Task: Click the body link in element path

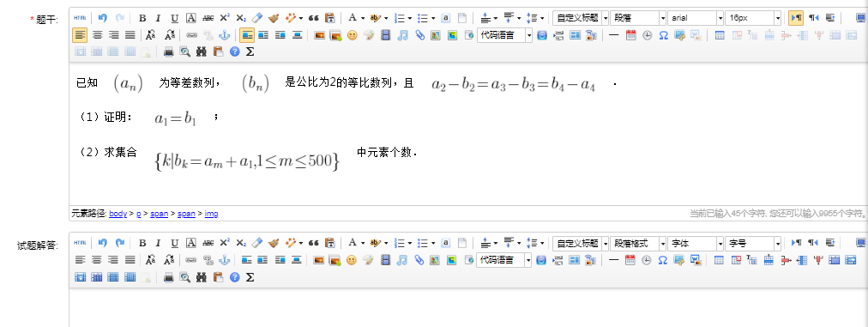Action: click(x=118, y=214)
